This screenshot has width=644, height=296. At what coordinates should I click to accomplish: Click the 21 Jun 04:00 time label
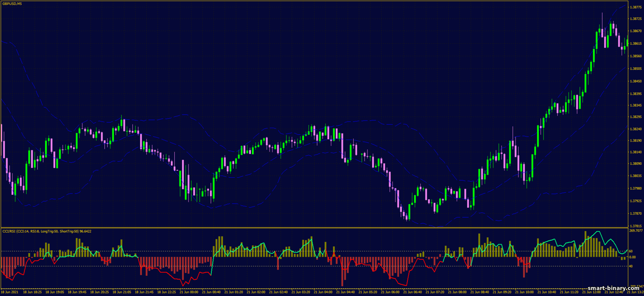[x=323, y=292]
